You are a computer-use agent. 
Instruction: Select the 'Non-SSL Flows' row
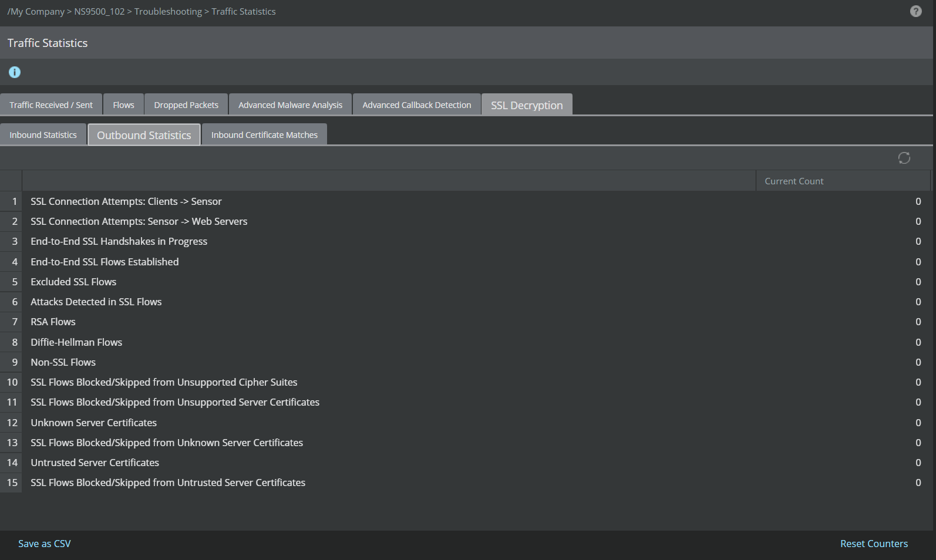pos(465,362)
